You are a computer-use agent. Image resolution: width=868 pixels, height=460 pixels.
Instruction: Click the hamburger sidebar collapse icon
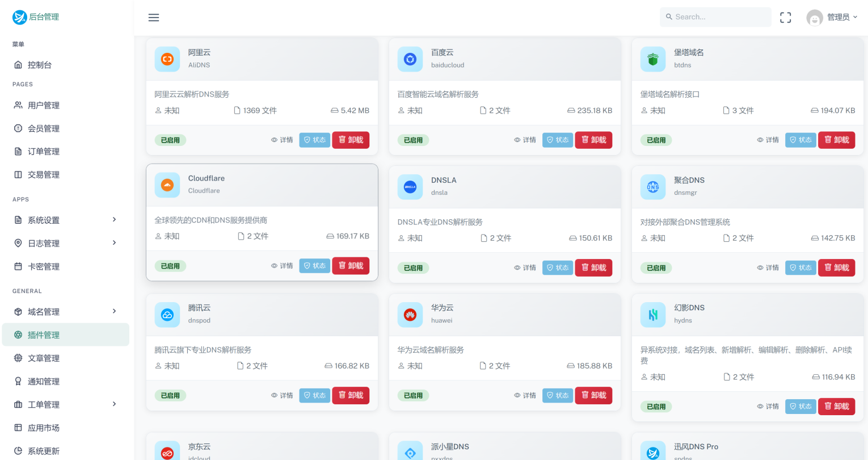pos(153,17)
